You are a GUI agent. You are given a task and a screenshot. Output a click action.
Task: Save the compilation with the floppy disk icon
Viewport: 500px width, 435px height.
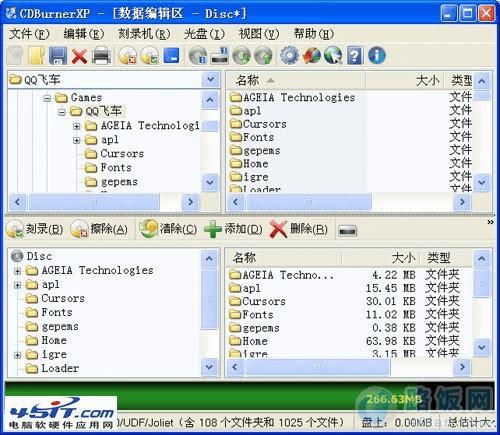[x=58, y=55]
